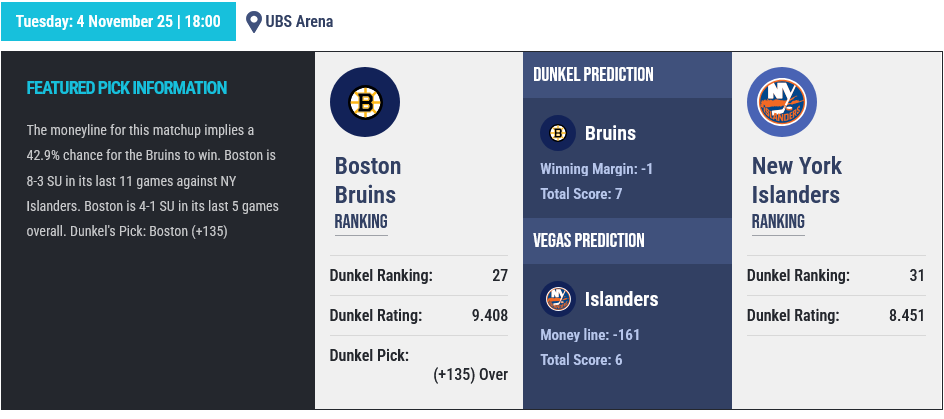Open the Boston Bruins team name link
Screen dimensions: 944x419
(367, 180)
